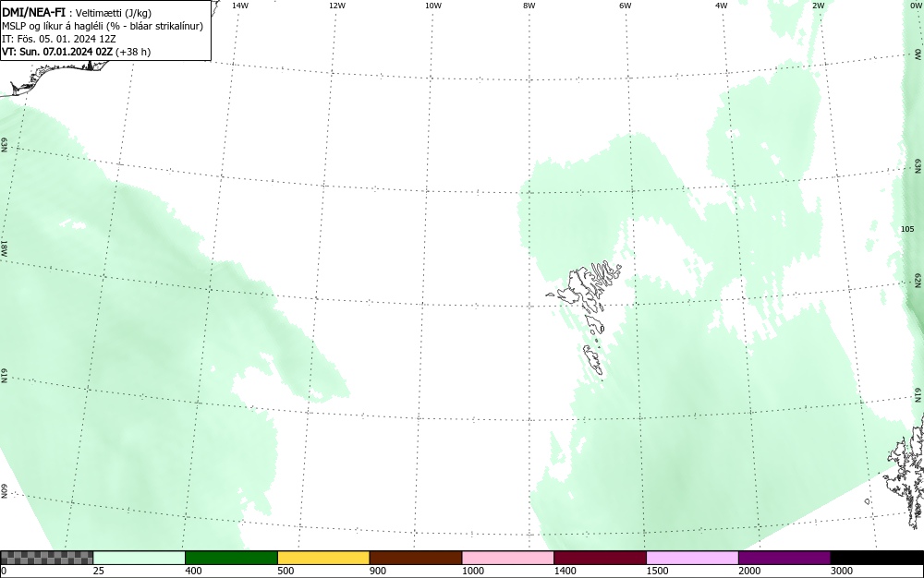
Task: Click the '4W' longitude label
Action: point(722,6)
